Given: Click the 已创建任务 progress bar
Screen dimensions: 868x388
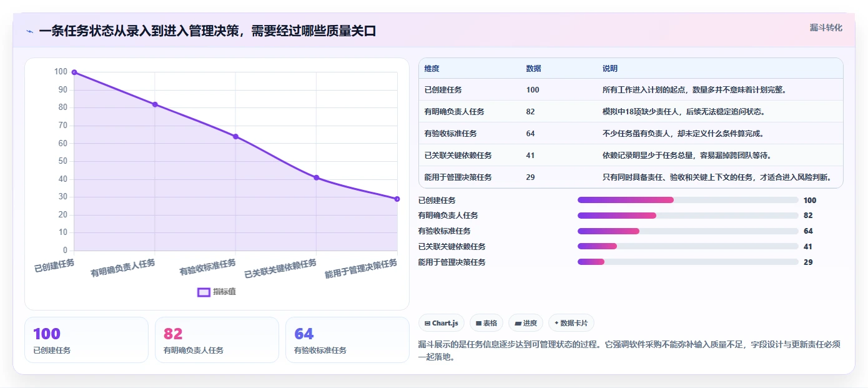Looking at the screenshot, I should [x=688, y=200].
